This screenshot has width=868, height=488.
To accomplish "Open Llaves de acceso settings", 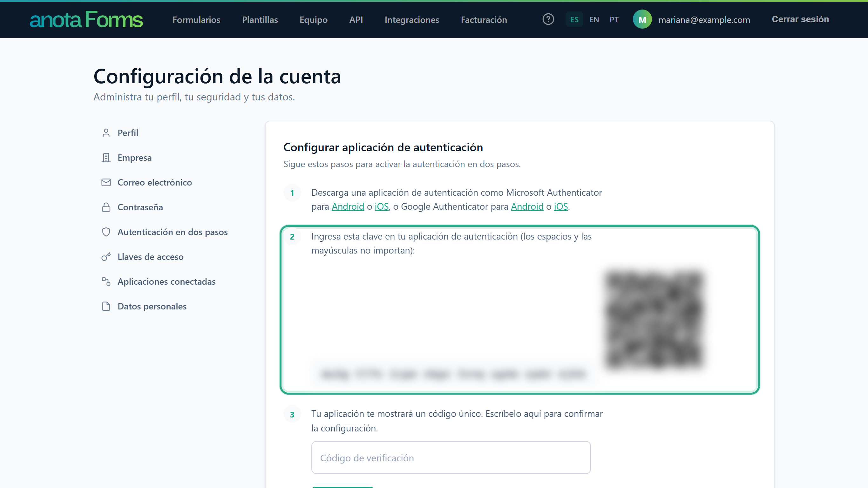I will (x=150, y=257).
